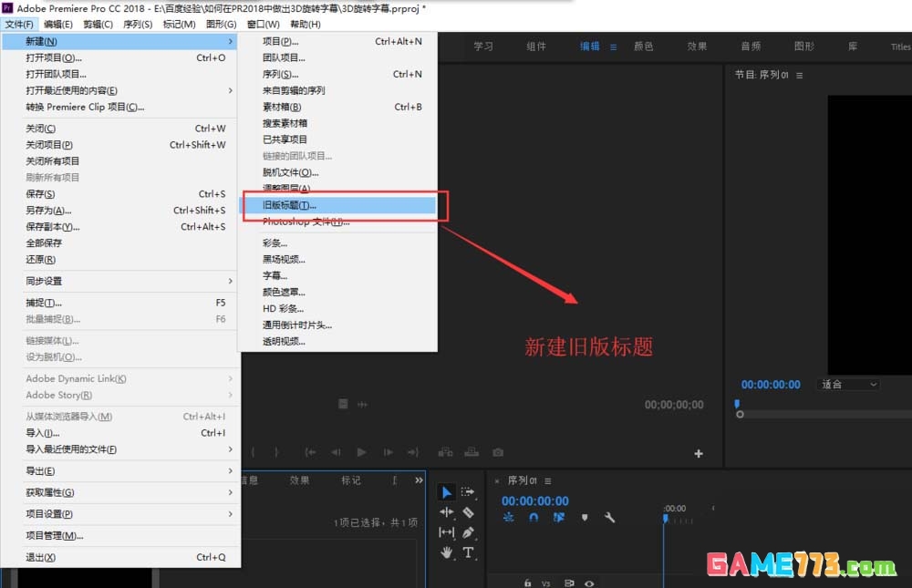Select the Hand tool
This screenshot has width=912, height=588.
click(x=446, y=552)
